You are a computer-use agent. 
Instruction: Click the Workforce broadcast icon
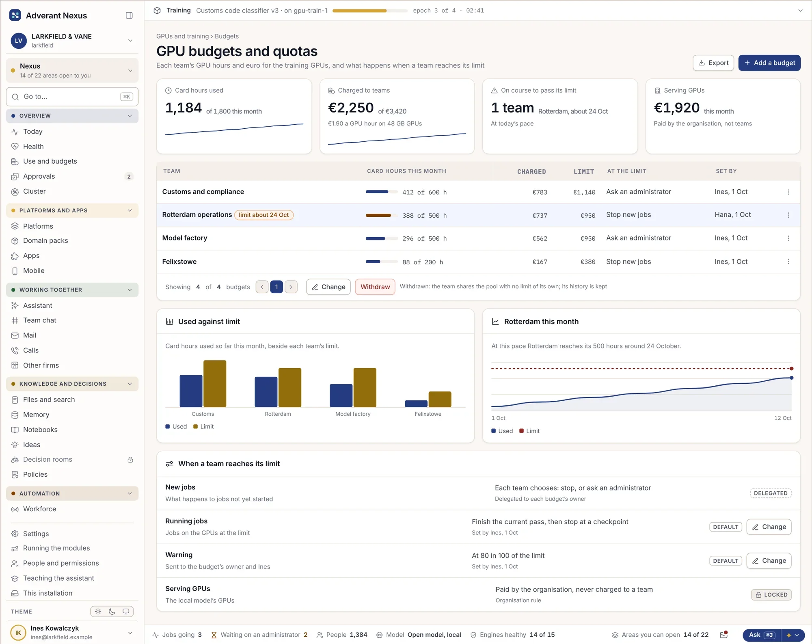click(15, 509)
